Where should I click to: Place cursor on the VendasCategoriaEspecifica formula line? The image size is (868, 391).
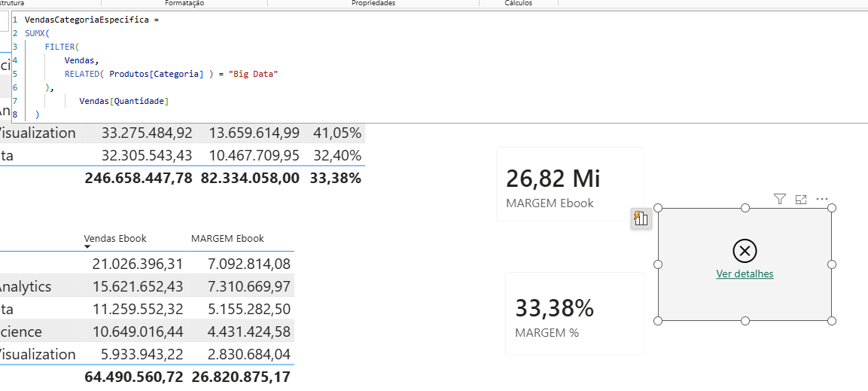coord(92,20)
